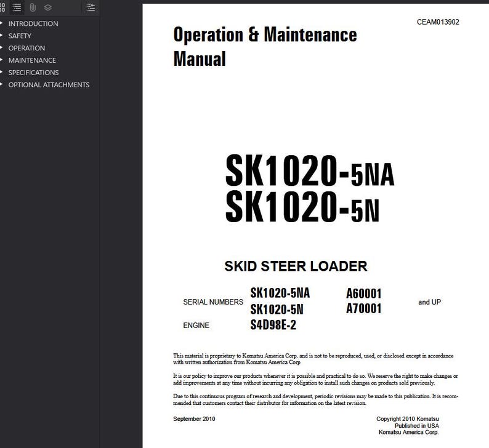Viewport: 489px width, 448px height.
Task: Go to the SAFETY section
Action: click(x=20, y=36)
